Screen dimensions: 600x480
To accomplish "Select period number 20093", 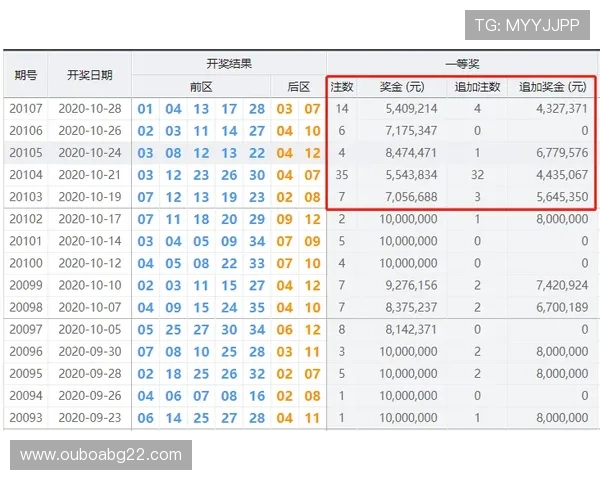I will coord(26,418).
